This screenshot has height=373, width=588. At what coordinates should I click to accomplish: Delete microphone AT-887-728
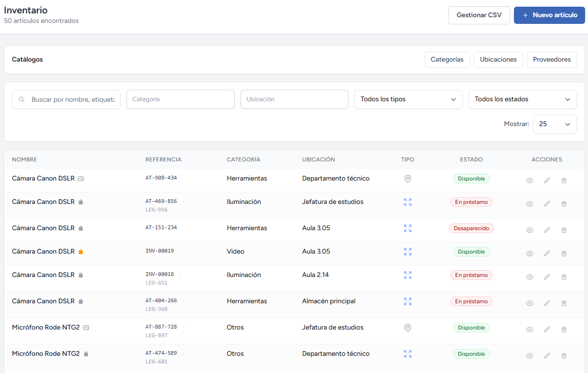[564, 330]
